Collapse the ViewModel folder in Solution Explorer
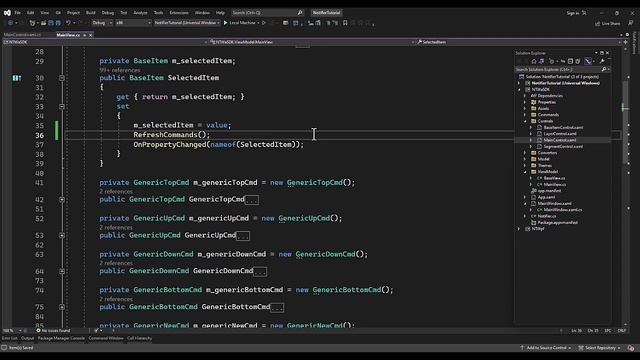Screen dimensions: 640x360 coord(525,172)
